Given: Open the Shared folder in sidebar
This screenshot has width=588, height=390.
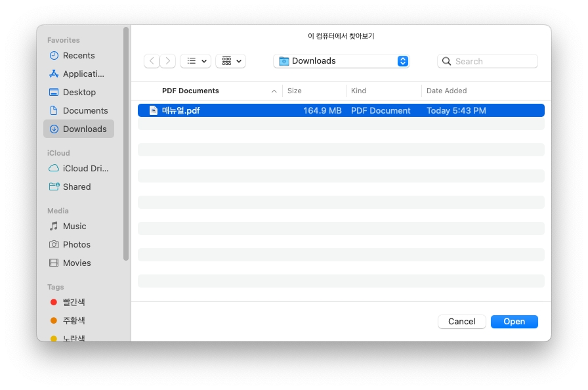Looking at the screenshot, I should (x=76, y=187).
